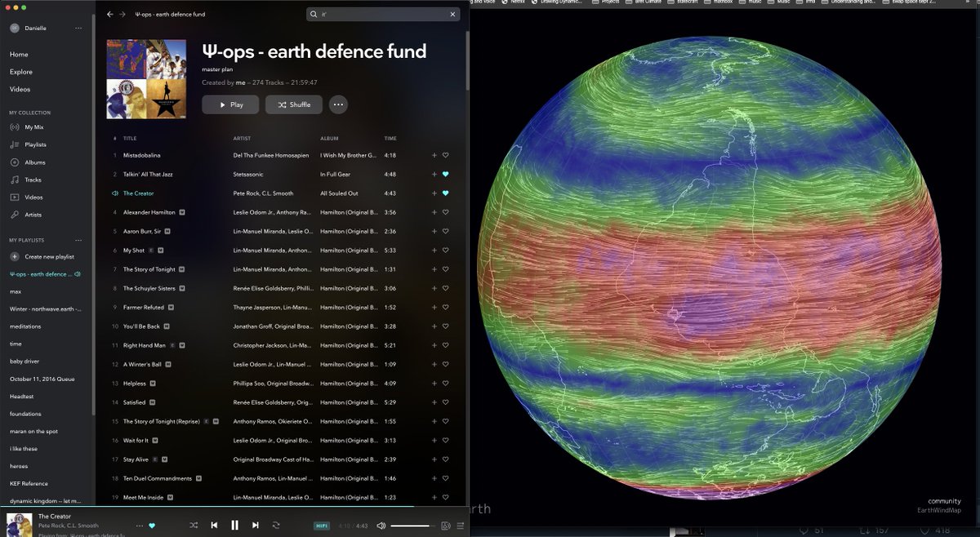Pause the currently playing song
Screen dimensions: 980x537
click(234, 526)
